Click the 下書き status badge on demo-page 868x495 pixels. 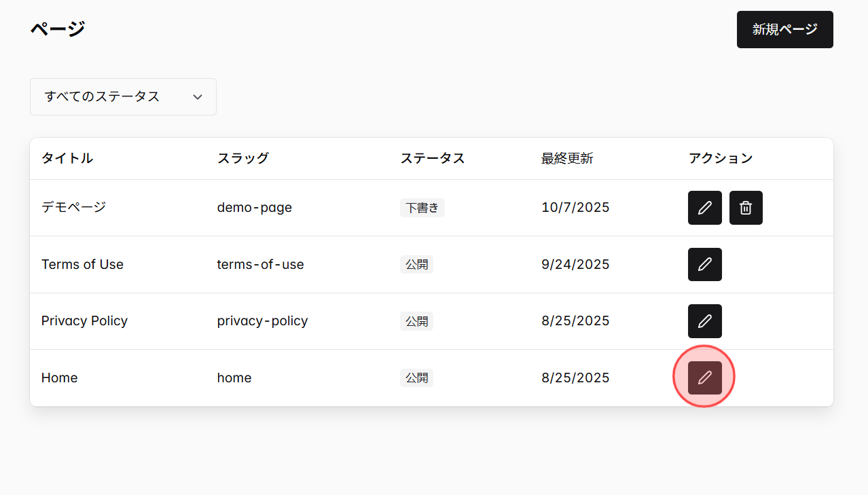[422, 208]
